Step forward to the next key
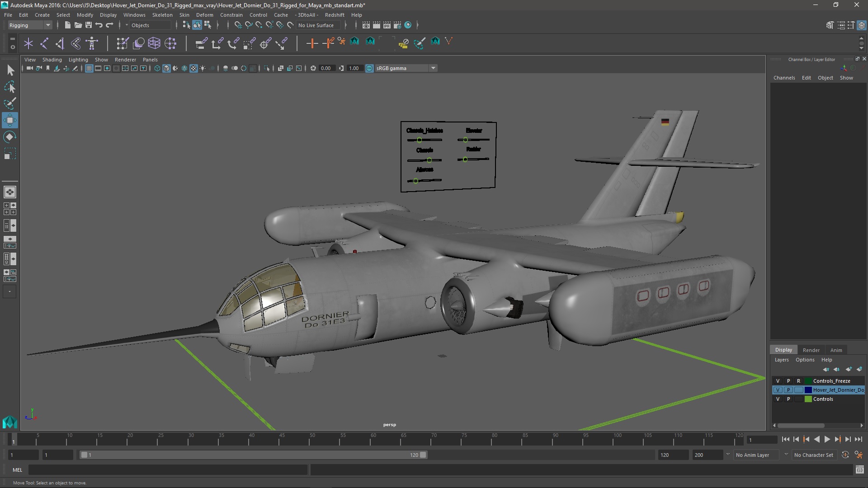The height and width of the screenshot is (488, 868). pos(837,439)
